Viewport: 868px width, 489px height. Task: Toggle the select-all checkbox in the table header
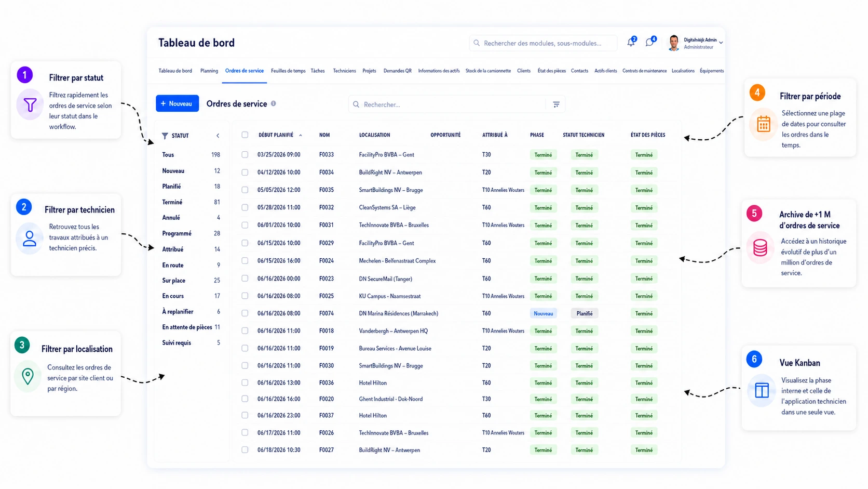[245, 135]
